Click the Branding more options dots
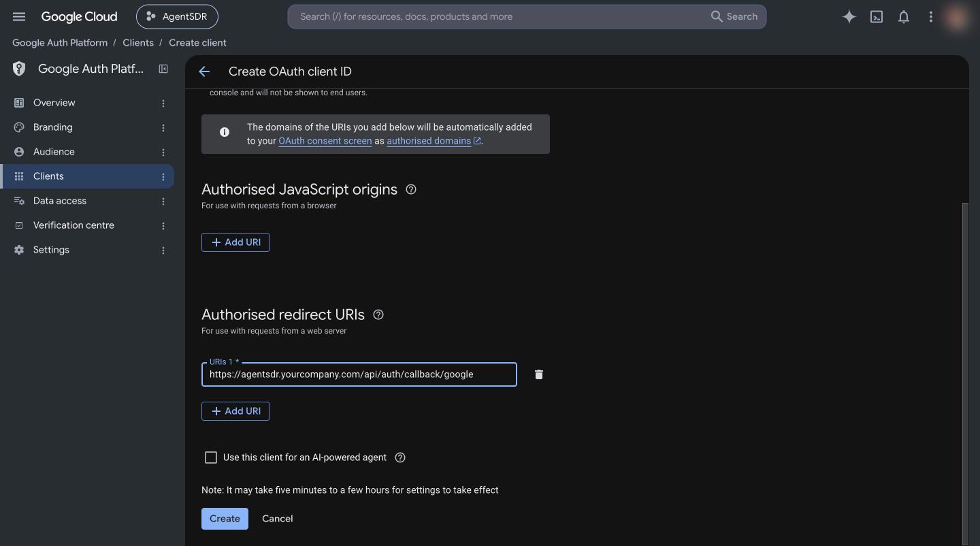 click(x=163, y=127)
